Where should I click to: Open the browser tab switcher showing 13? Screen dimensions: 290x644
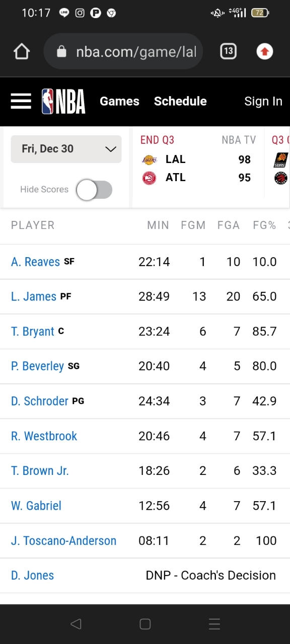click(228, 51)
